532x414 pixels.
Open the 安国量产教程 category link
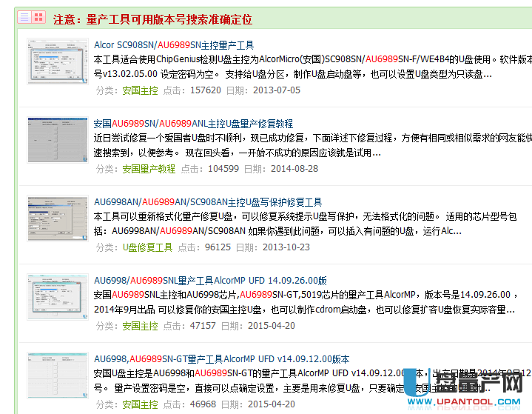[x=149, y=169]
